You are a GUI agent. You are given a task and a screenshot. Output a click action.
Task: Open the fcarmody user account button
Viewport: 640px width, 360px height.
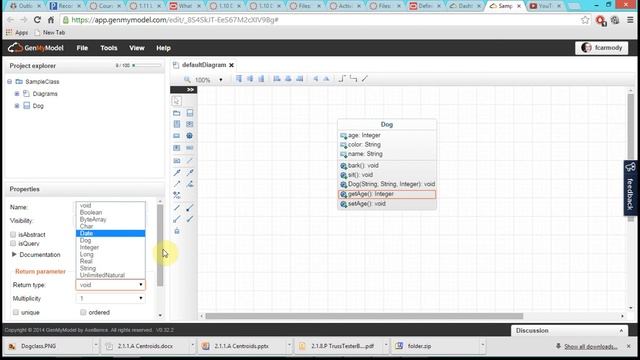[602, 48]
